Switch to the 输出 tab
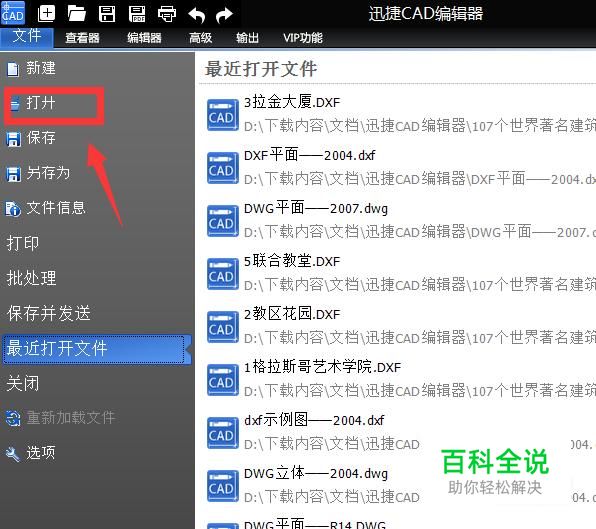Screen dimensions: 596x529 click(247, 38)
